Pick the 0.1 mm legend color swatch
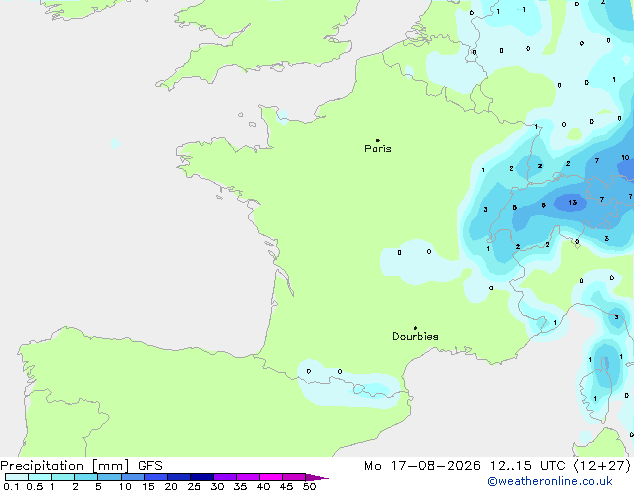Screen dimensions: 634x490 tap(17, 477)
